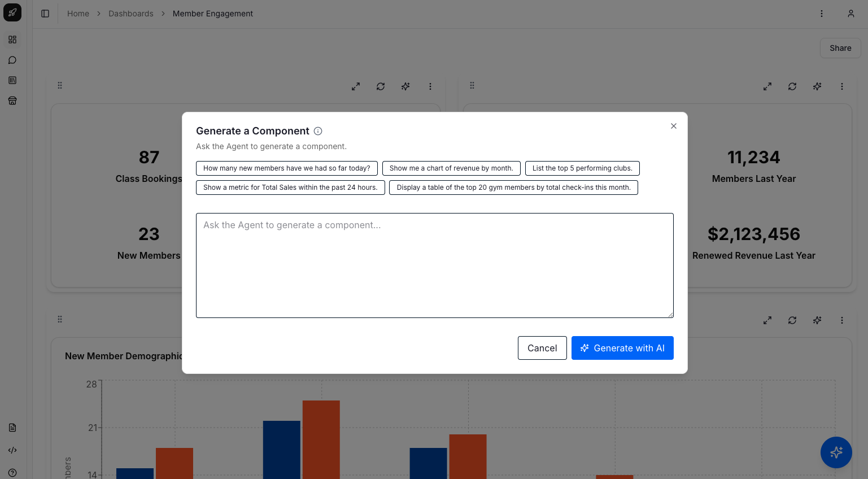
Task: Open the chat icon in sidebar
Action: [x=12, y=60]
